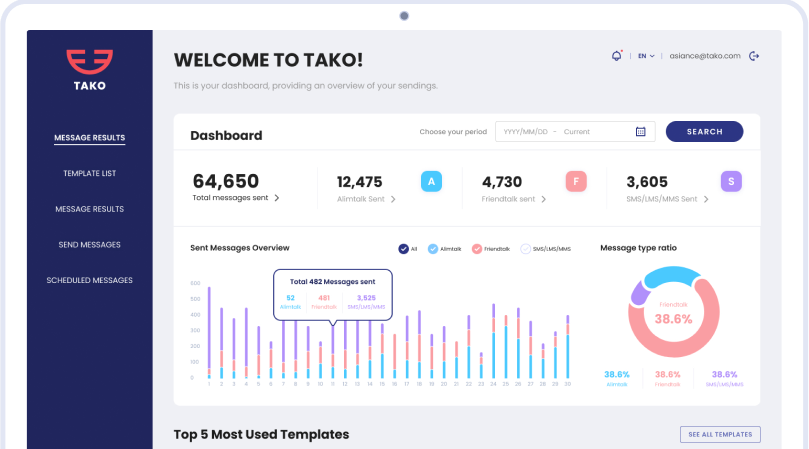The height and width of the screenshot is (449, 809).
Task: Click the logout icon beside the email
Action: pos(754,56)
